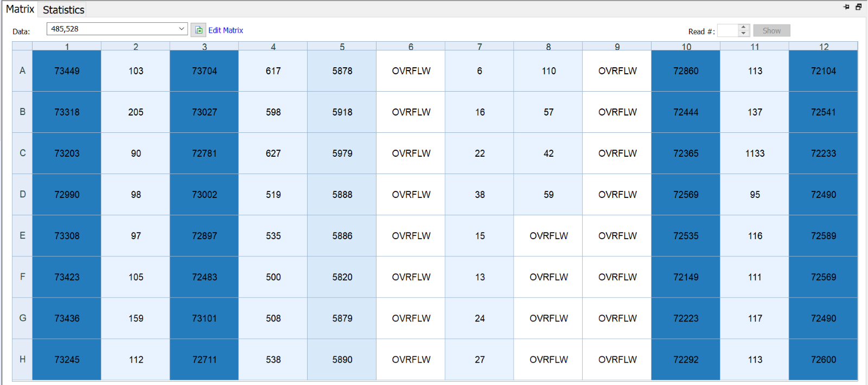Open the Data 485,528 dropdown
Screen dimensions: 868x385
[x=181, y=29]
